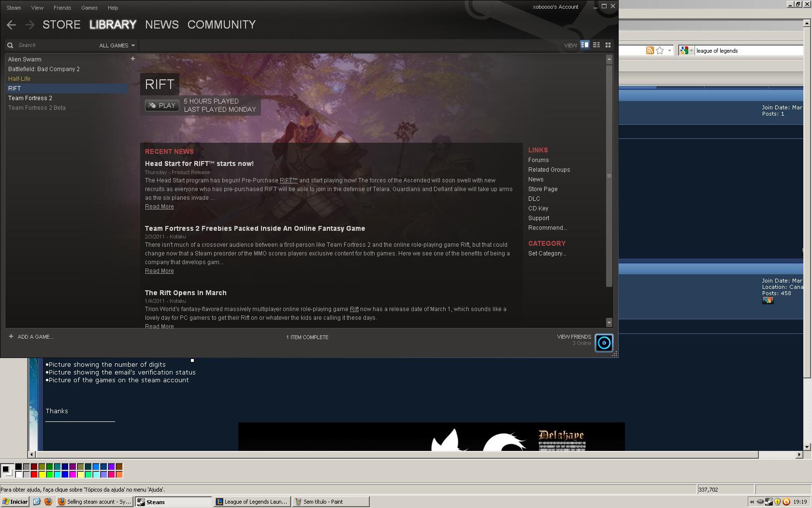Viewport: 812px width, 508px height.
Task: Click the orange Avast tray icon
Action: click(786, 502)
